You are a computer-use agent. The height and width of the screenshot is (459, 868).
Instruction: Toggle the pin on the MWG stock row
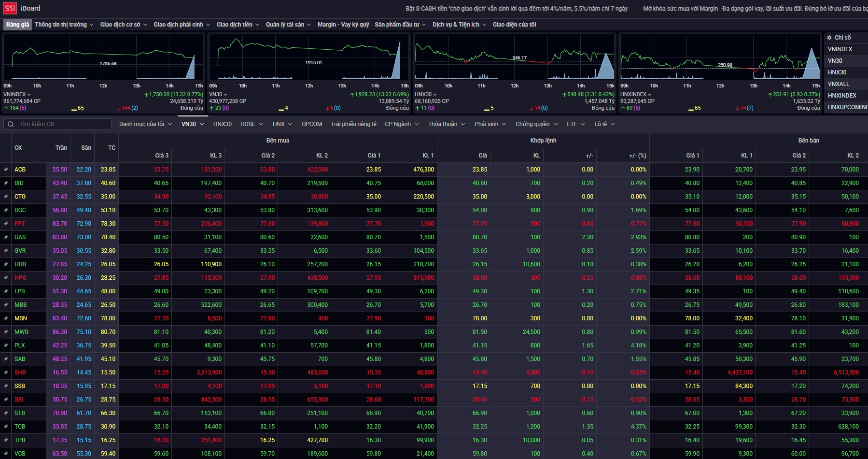(x=6, y=332)
